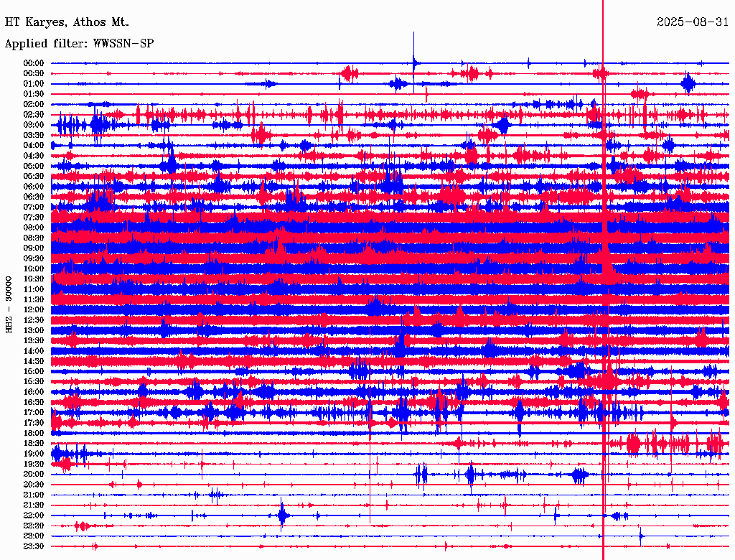Click the 18:00 time label

pyautogui.click(x=34, y=433)
